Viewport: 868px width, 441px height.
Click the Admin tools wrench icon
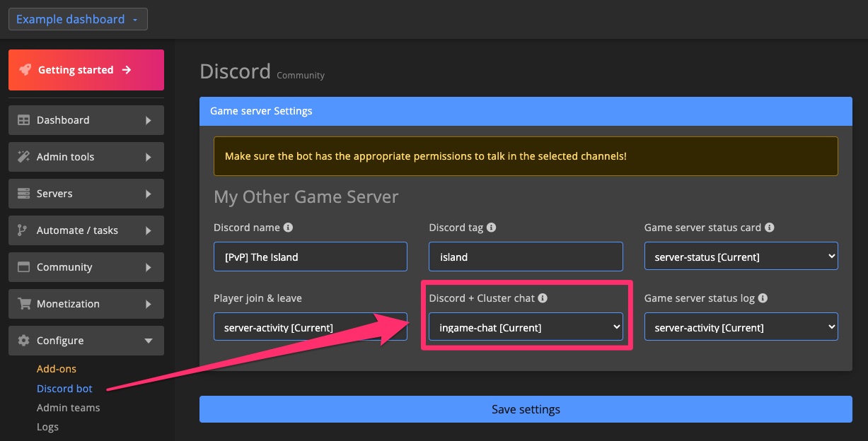click(x=25, y=157)
